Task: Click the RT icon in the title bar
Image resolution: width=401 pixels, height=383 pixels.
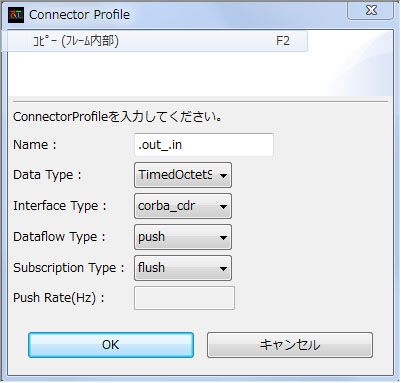Action: [16, 15]
